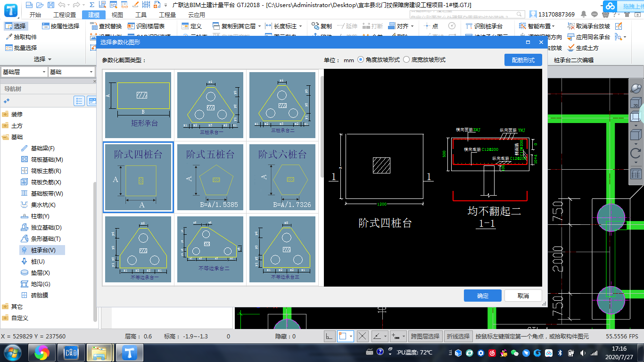Viewport: 644px width, 362px height.
Task: Click the Open folder icon in quick access bar
Action: click(x=40, y=5)
